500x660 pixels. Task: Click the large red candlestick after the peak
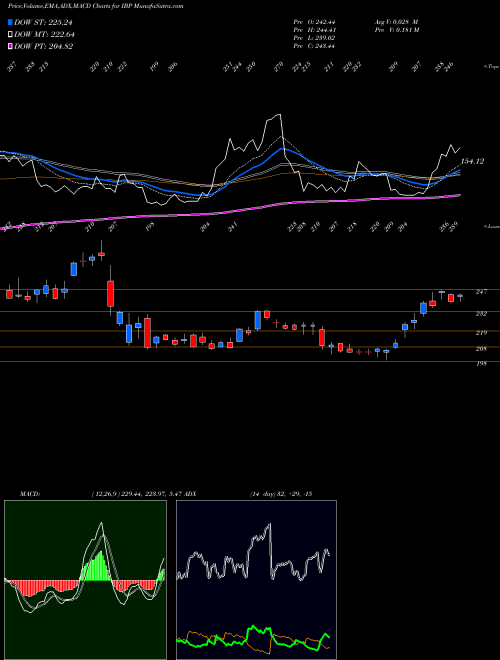click(x=110, y=293)
